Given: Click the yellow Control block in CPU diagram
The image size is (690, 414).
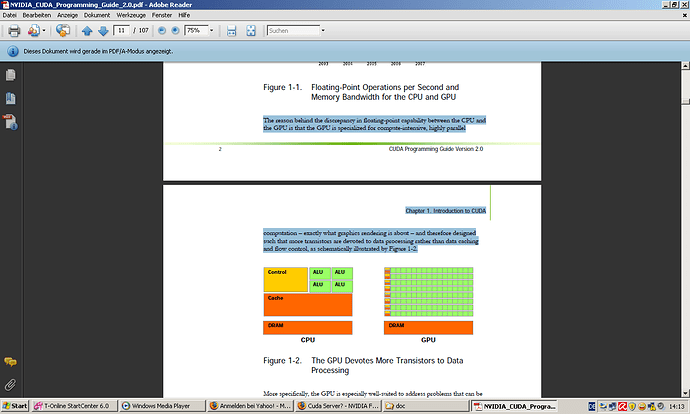Looking at the screenshot, I should pos(286,279).
